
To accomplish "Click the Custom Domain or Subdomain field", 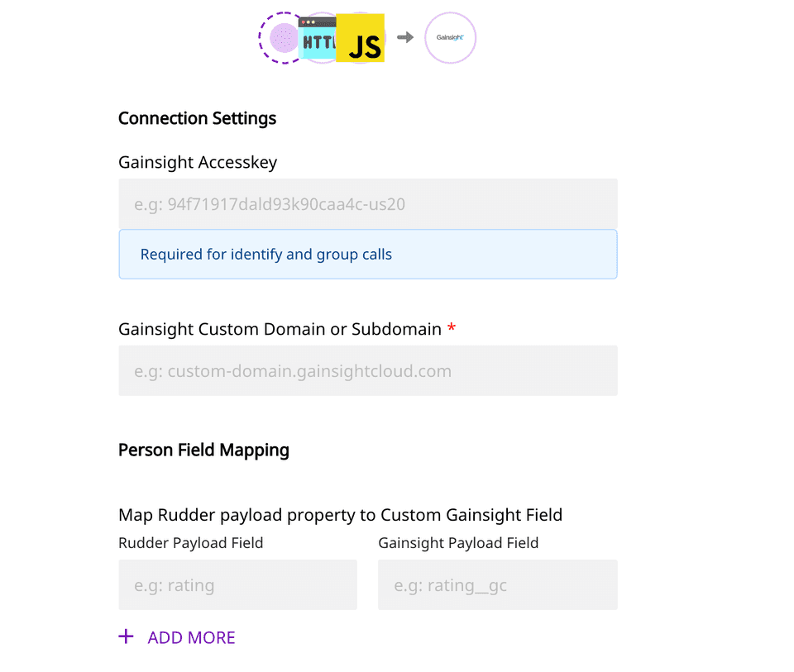I will pyautogui.click(x=367, y=370).
